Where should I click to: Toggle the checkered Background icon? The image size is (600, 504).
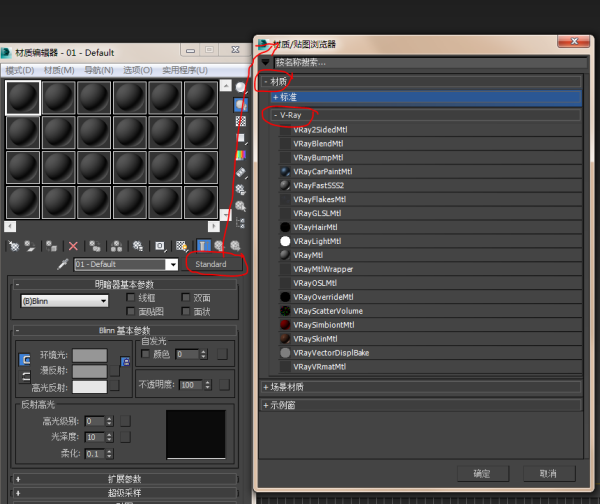pyautogui.click(x=241, y=121)
